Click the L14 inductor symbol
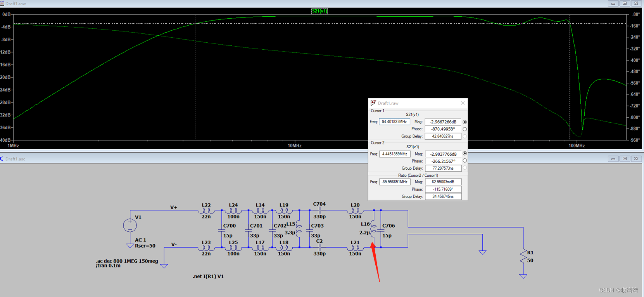The height and width of the screenshot is (297, 644). 260,211
